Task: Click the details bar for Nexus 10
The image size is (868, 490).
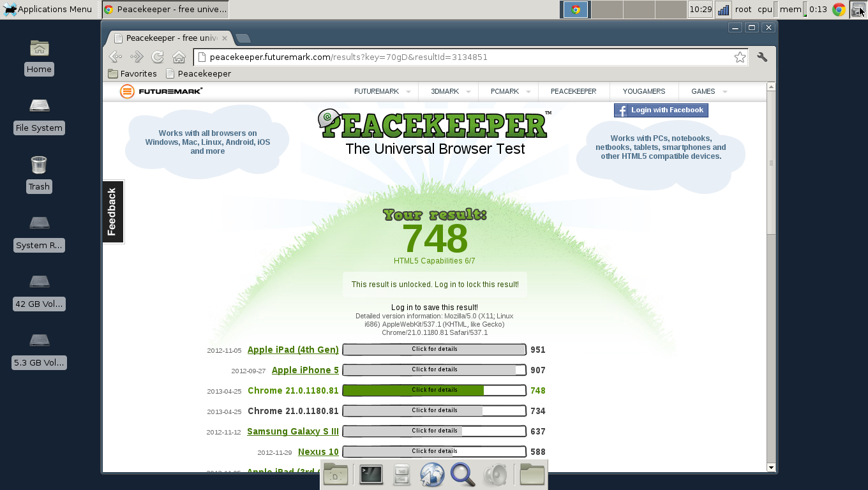Action: click(435, 452)
